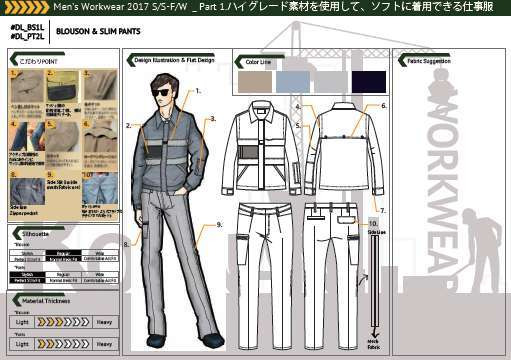Click pants thickness chevron meter

click(x=63, y=344)
